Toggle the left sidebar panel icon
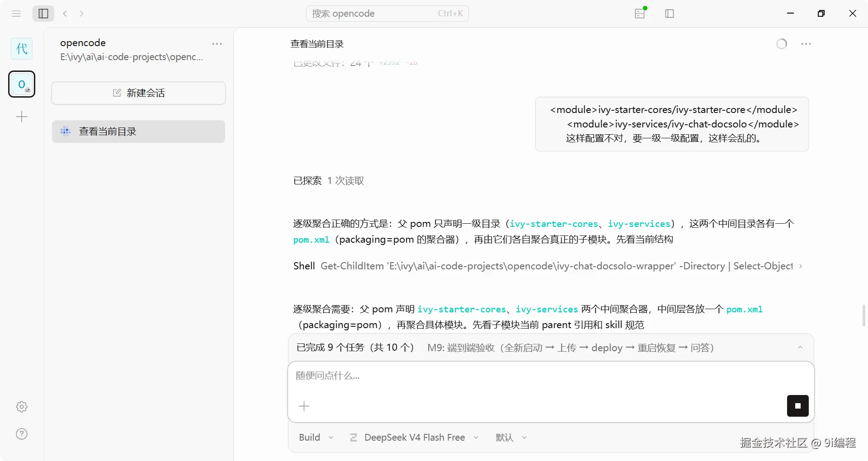This screenshot has height=461, width=868. 43,14
